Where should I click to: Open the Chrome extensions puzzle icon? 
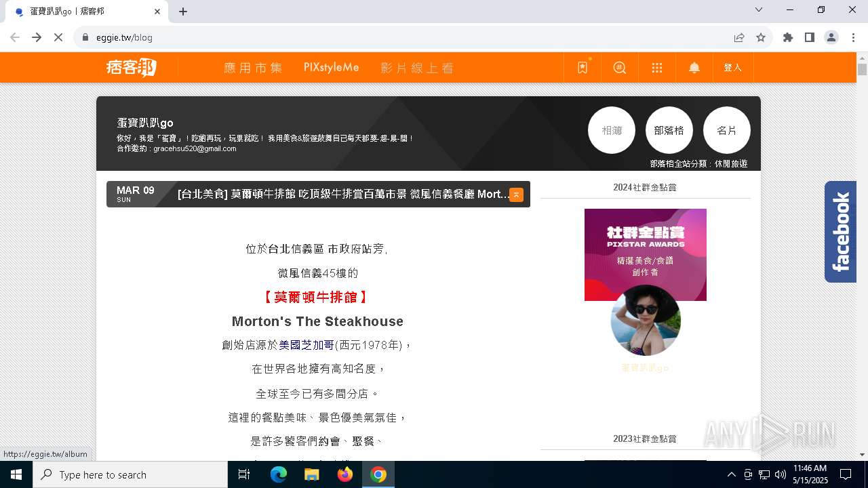tap(788, 37)
